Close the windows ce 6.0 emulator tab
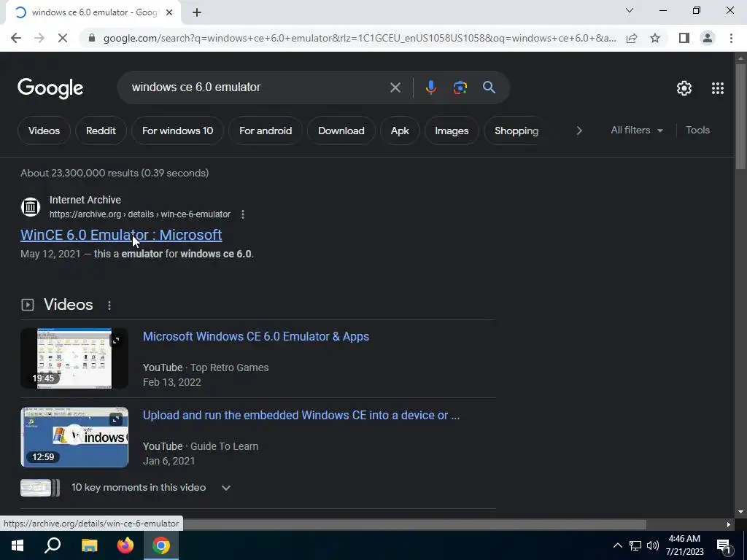This screenshot has height=560, width=747. click(169, 12)
